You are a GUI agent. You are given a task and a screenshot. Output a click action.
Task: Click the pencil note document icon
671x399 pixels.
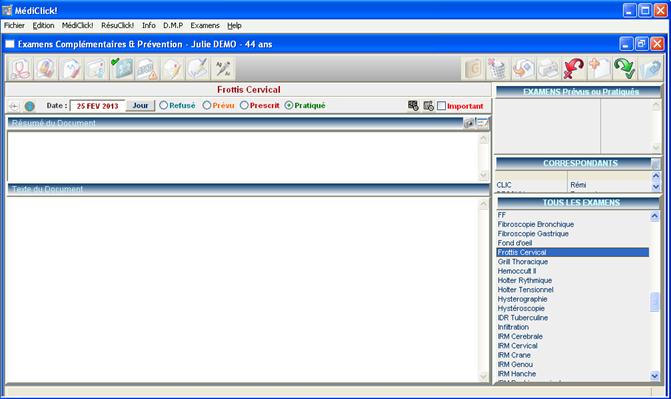[x=172, y=68]
